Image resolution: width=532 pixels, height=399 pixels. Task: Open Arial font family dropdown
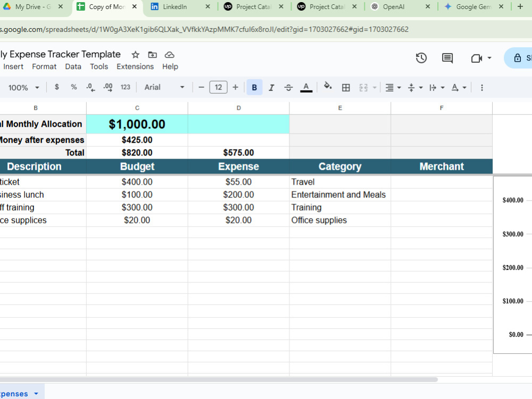(164, 87)
